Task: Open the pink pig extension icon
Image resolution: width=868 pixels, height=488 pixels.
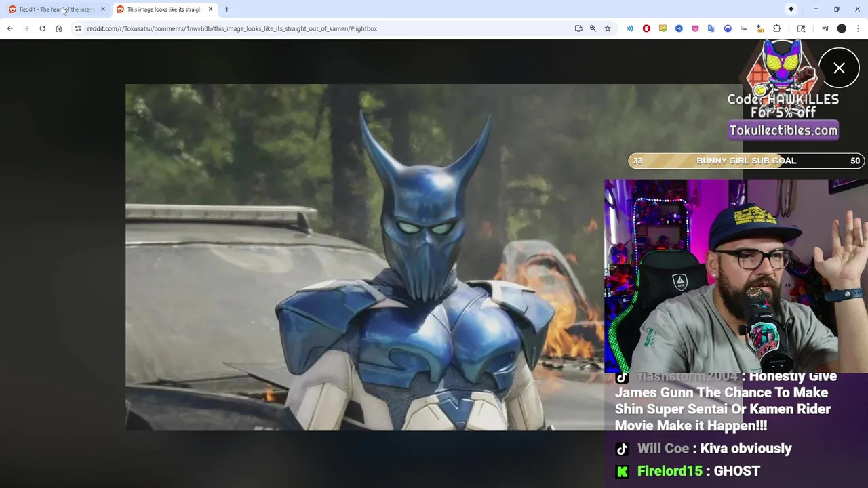Action: pos(695,28)
